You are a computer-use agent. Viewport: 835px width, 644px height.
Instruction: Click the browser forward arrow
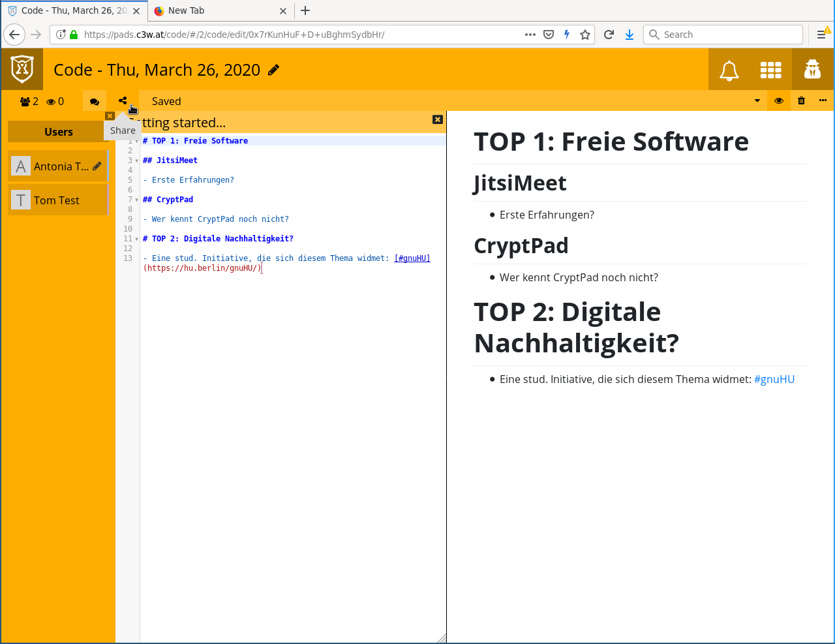[x=37, y=35]
